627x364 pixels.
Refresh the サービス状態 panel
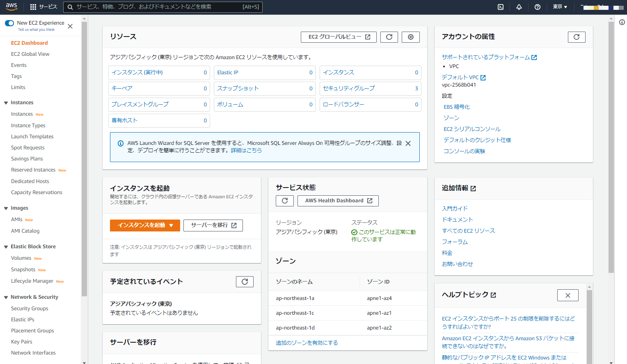coord(285,201)
